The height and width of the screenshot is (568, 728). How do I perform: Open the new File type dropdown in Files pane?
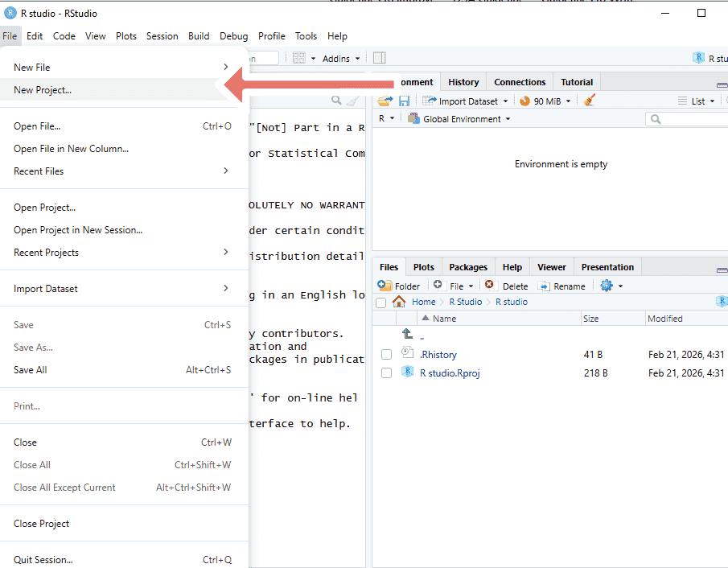(x=471, y=286)
